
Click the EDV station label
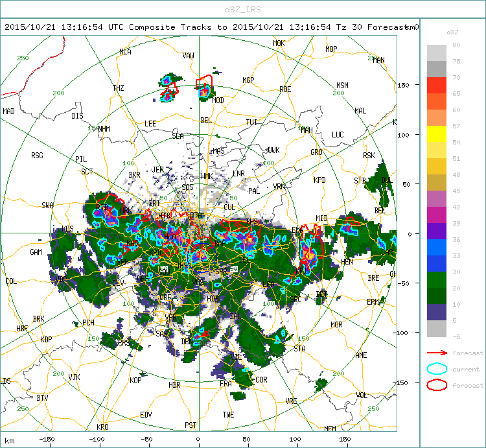pos(146,414)
